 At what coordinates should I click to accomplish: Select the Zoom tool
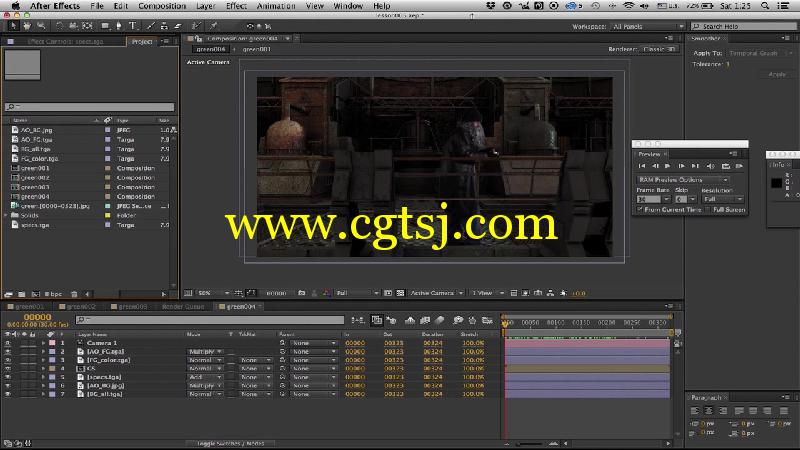pyautogui.click(x=41, y=26)
